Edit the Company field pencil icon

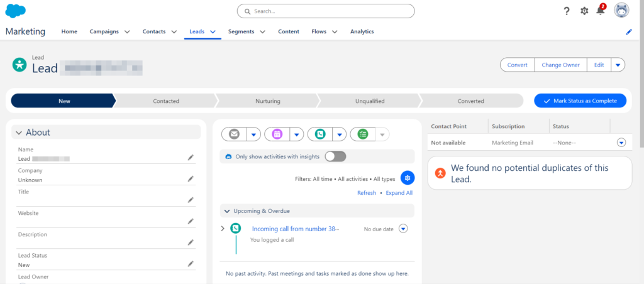point(191,179)
